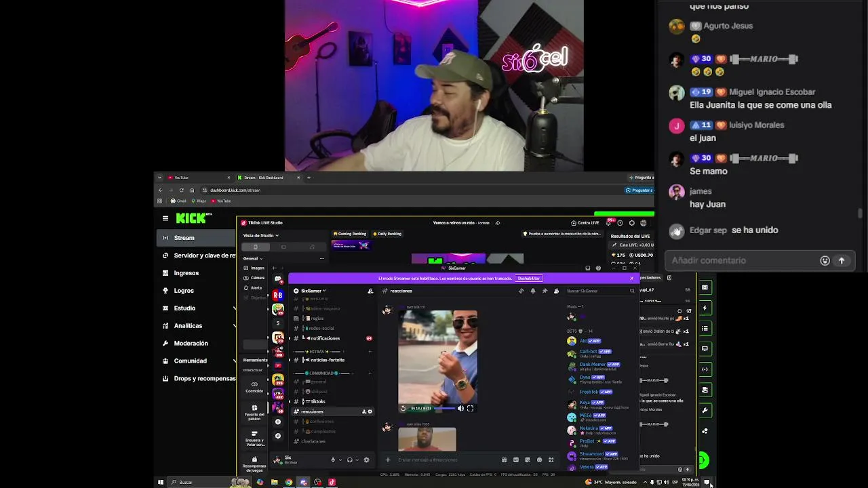
Task: Adjust the Discord video progress slider
Action: [x=443, y=408]
